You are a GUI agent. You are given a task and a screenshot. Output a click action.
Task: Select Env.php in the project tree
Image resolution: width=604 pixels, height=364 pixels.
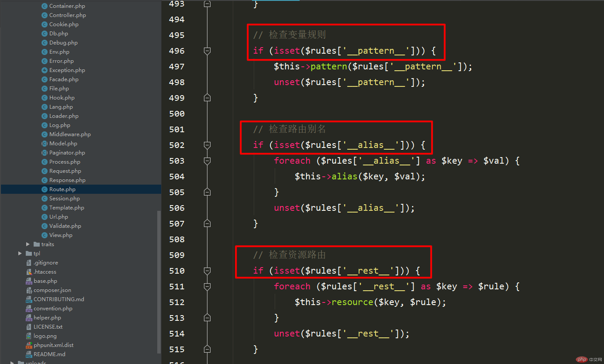tap(59, 52)
